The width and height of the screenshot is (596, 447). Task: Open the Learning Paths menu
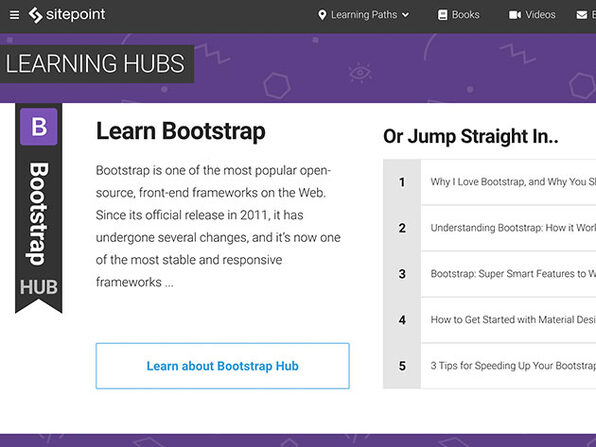363,15
